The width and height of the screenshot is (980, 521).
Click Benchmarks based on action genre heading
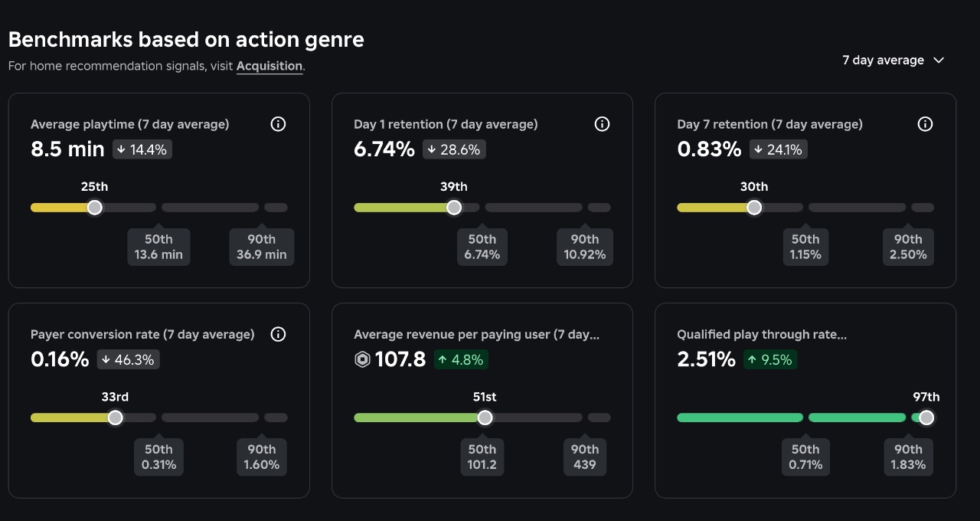pyautogui.click(x=186, y=39)
